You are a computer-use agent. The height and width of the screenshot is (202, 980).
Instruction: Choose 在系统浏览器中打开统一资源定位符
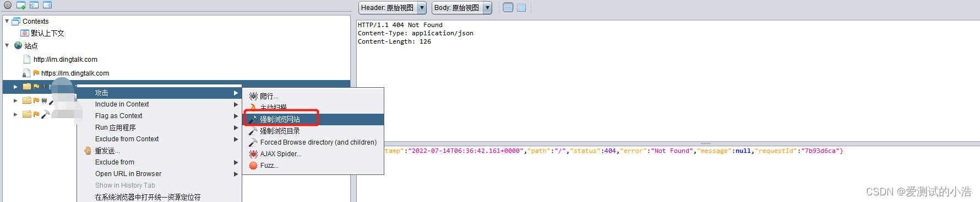coord(159,197)
